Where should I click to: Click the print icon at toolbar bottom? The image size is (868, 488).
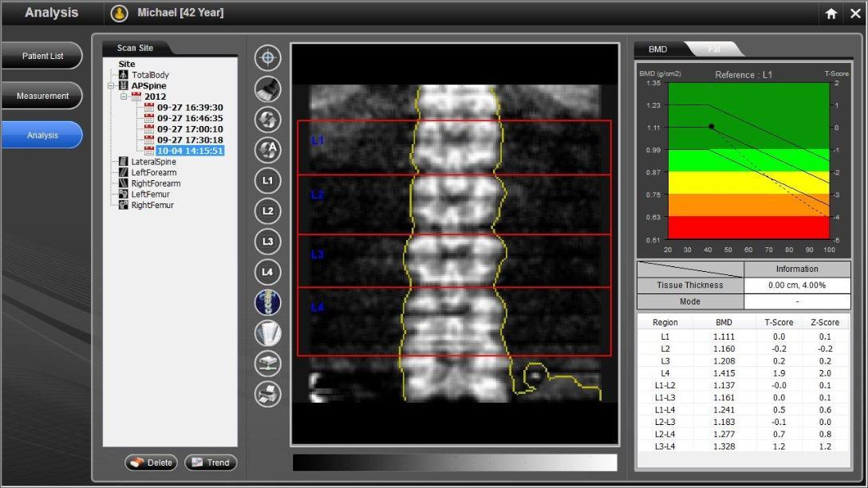267,393
